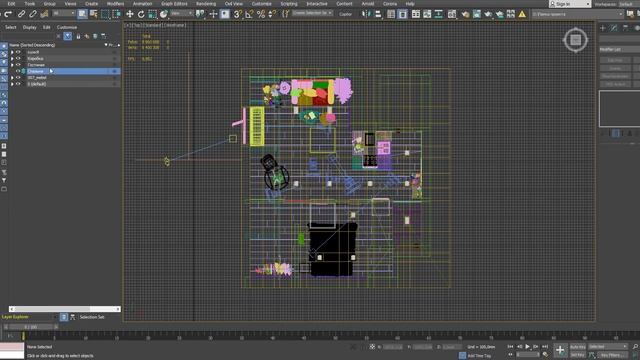Activate the Select and Scale tool
The image size is (640, 360).
coord(152,14)
